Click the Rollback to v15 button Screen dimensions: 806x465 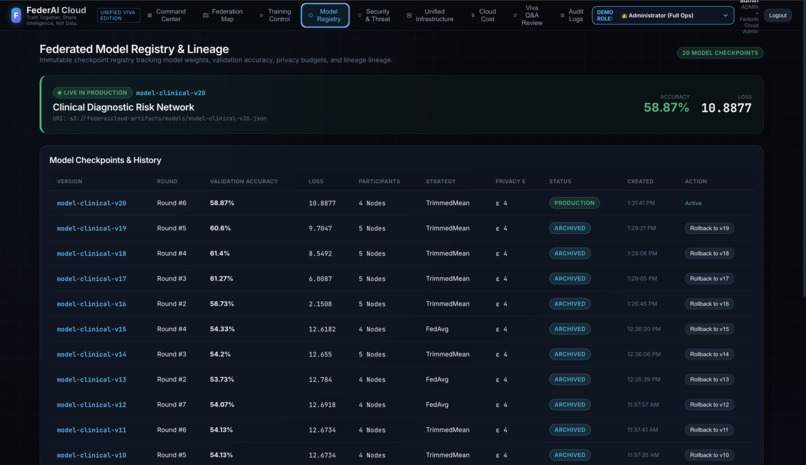tap(709, 329)
